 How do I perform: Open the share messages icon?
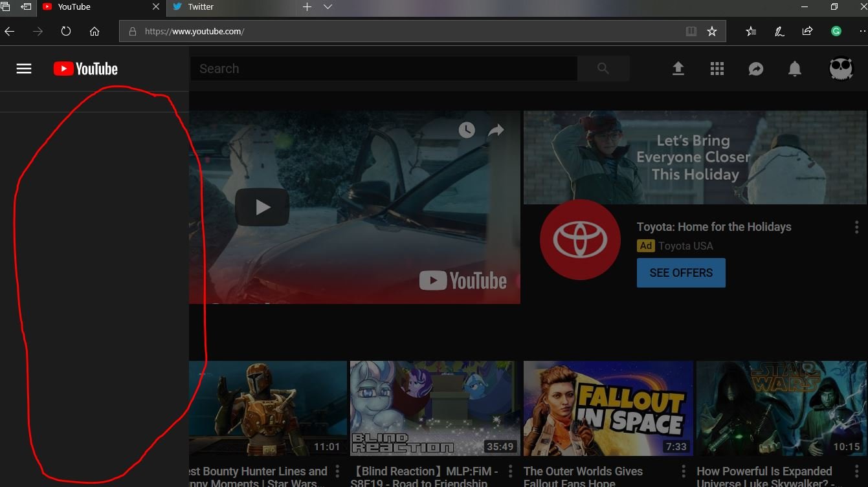[756, 69]
